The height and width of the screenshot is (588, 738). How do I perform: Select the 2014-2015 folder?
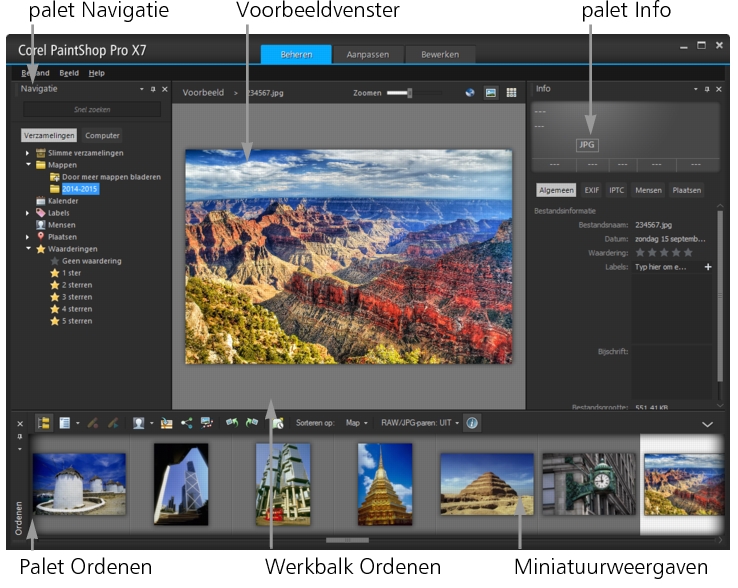(80, 189)
